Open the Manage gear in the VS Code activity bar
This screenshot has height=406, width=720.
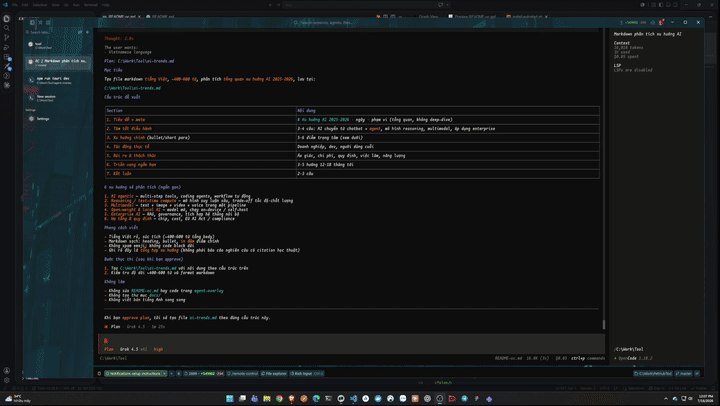click(x=6, y=380)
